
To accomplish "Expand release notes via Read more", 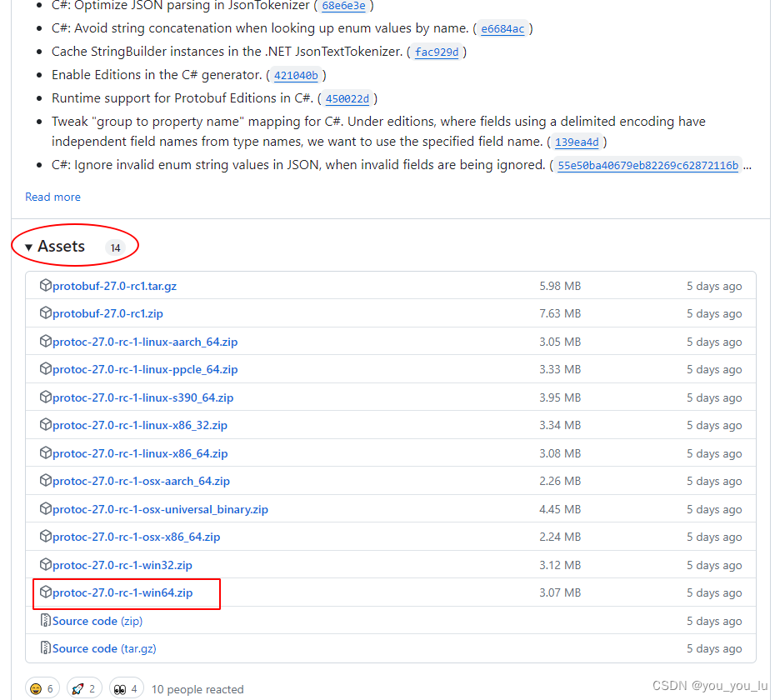I will pos(52,197).
